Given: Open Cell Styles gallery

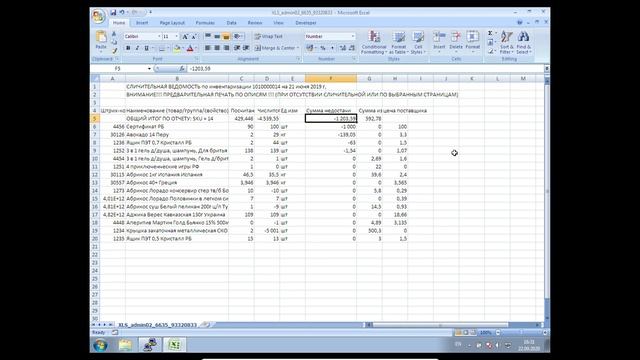Looking at the screenshot, I should click(x=418, y=43).
